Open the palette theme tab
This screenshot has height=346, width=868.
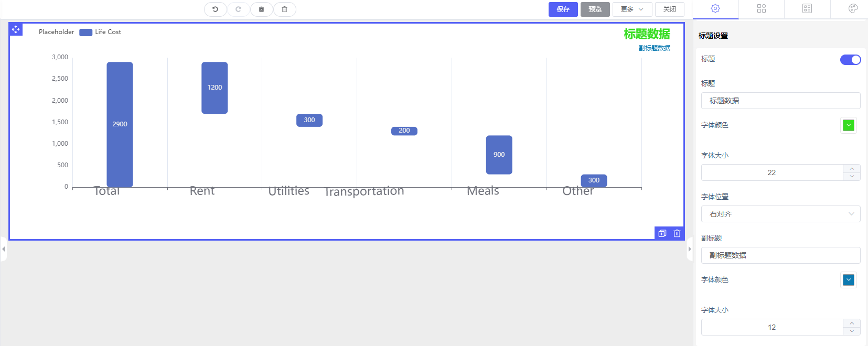[x=853, y=8]
